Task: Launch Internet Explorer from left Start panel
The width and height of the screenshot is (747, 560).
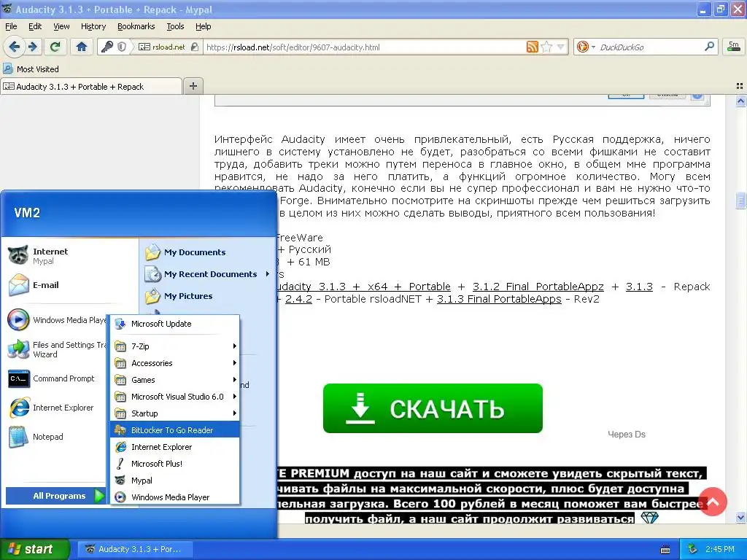Action: point(56,408)
